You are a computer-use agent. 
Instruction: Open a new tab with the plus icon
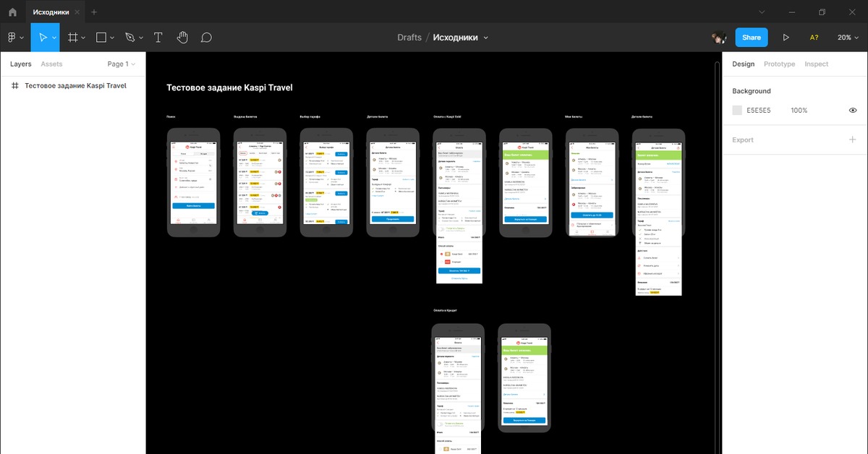coord(94,12)
